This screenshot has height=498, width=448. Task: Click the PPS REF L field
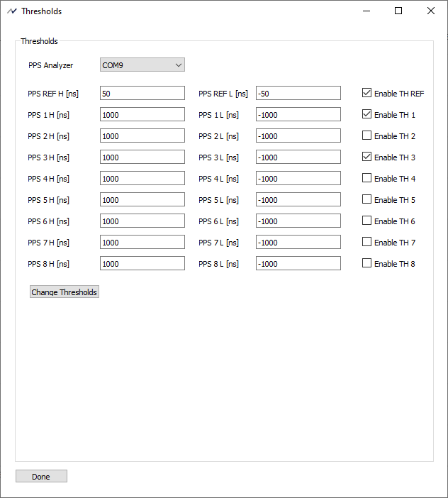pyautogui.click(x=298, y=93)
